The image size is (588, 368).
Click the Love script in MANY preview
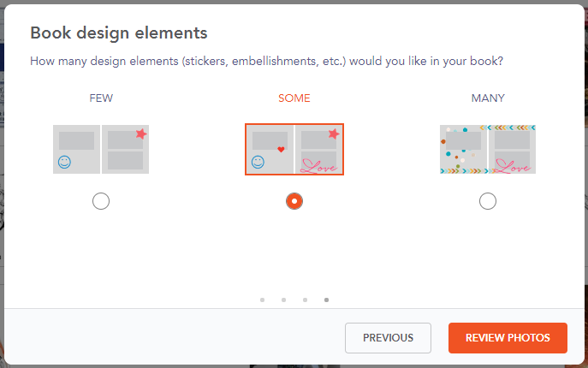514,164
